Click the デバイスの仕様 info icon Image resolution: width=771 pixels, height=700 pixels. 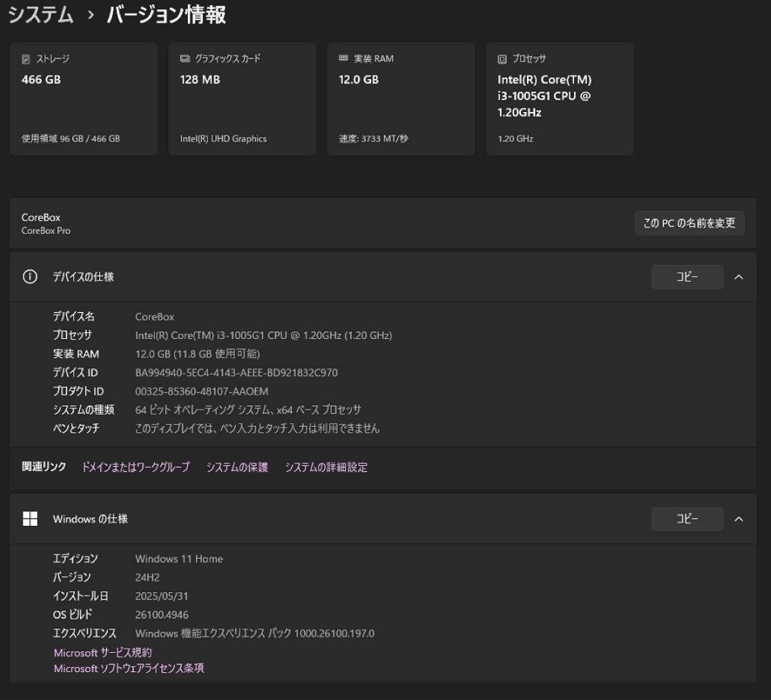29,277
